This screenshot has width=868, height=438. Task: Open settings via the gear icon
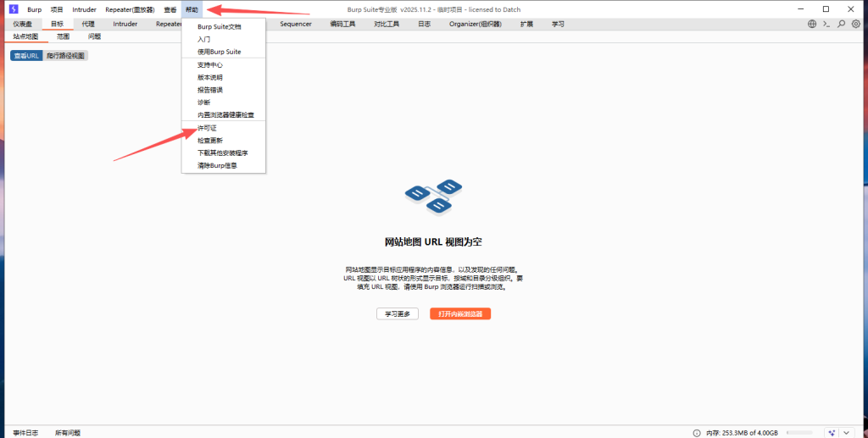click(855, 25)
